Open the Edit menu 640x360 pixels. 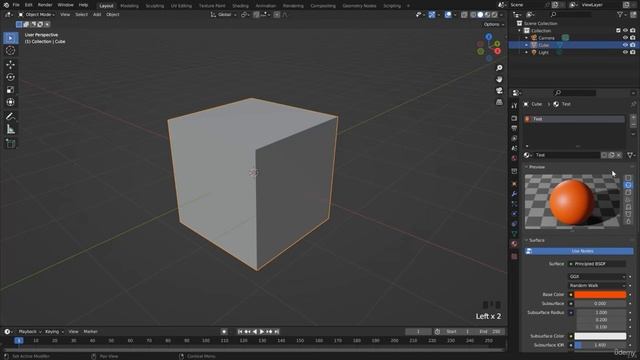29,5
